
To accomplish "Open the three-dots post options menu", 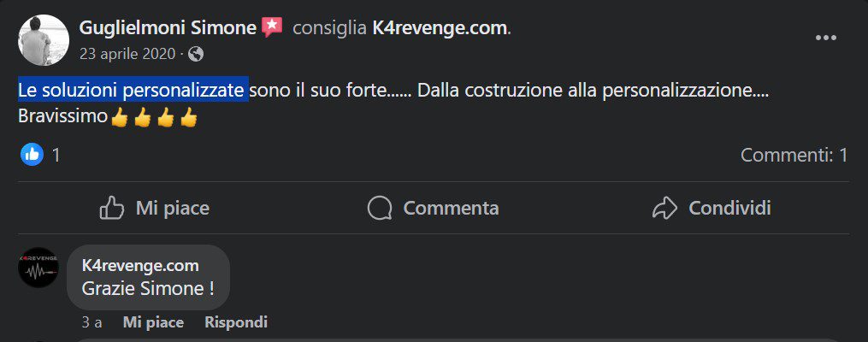I will click(825, 38).
